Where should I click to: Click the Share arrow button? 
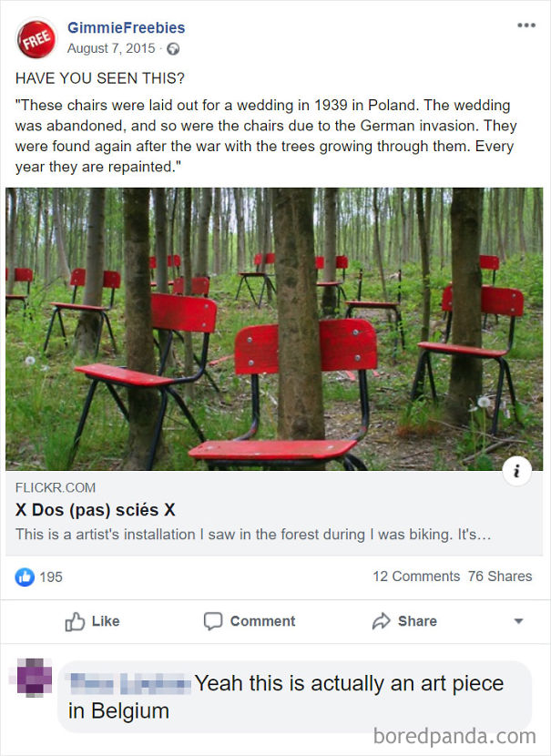click(404, 621)
